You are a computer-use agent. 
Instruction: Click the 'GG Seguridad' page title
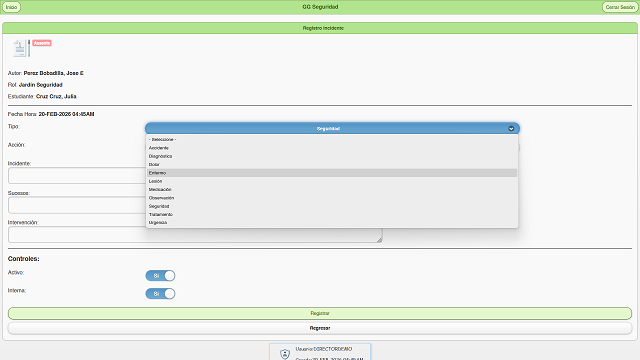[320, 7]
